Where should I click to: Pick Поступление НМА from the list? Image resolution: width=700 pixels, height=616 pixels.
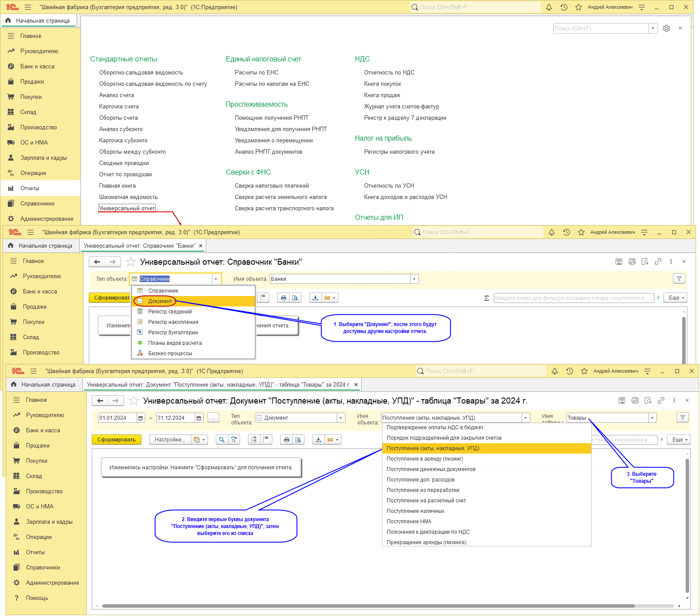pos(486,522)
